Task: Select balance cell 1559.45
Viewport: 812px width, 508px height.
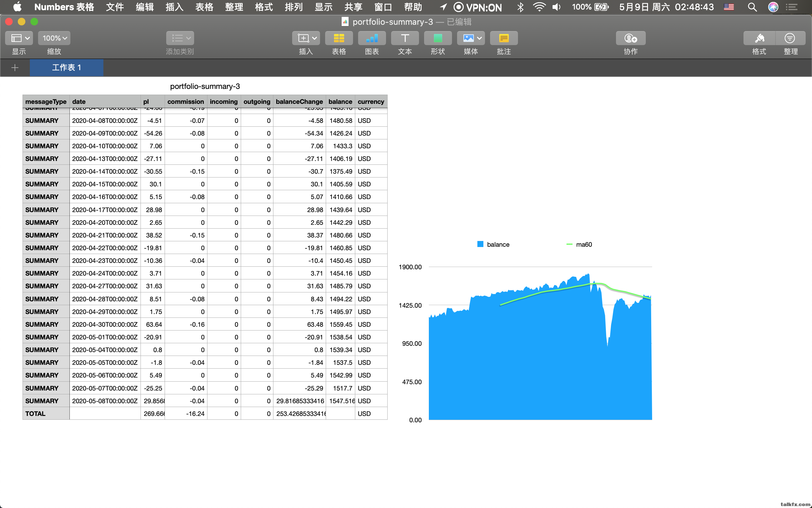Action: pos(340,324)
